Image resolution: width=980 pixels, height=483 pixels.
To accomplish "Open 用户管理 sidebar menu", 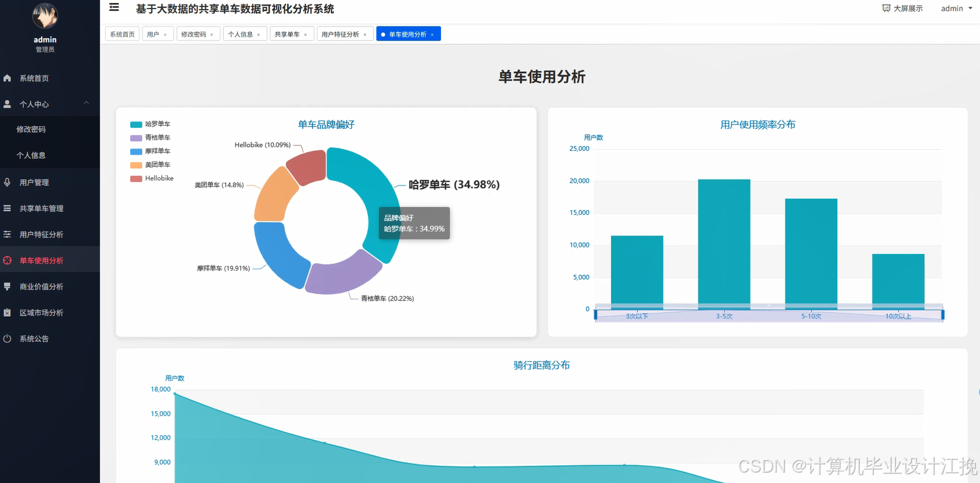I will click(x=50, y=182).
